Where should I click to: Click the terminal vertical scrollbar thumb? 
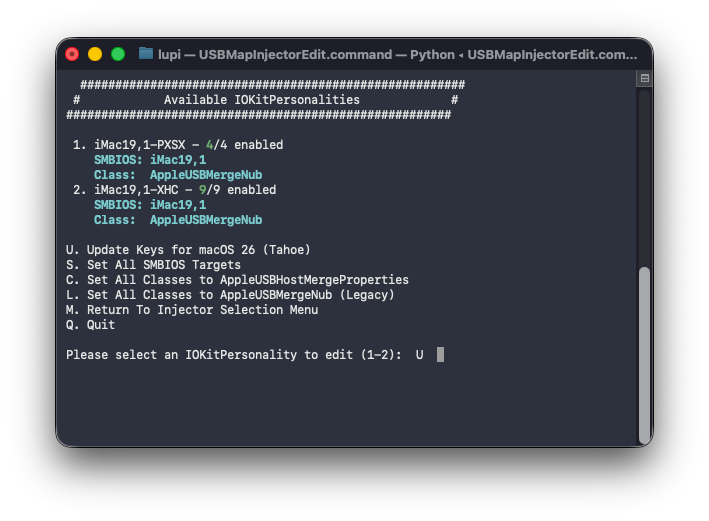point(644,355)
